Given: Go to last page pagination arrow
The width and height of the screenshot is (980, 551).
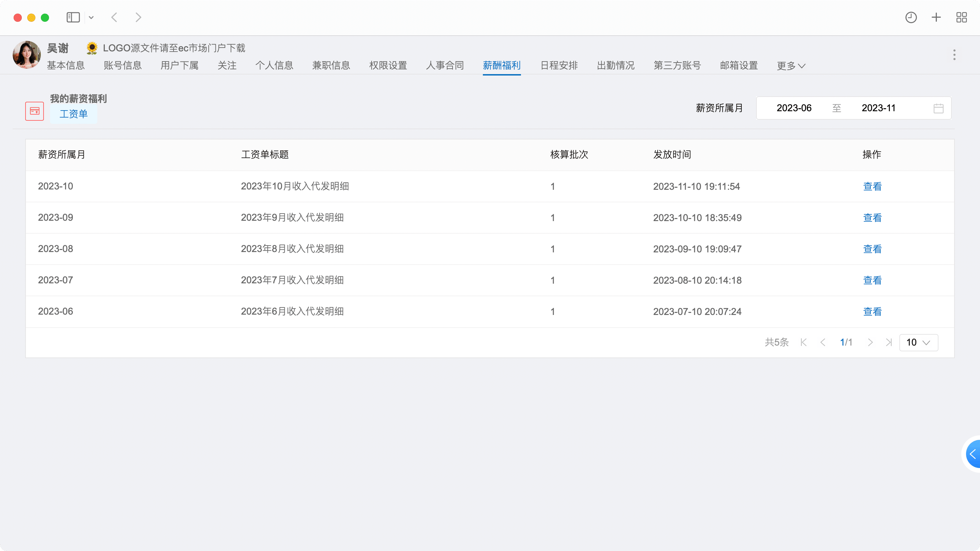Looking at the screenshot, I should coord(889,342).
